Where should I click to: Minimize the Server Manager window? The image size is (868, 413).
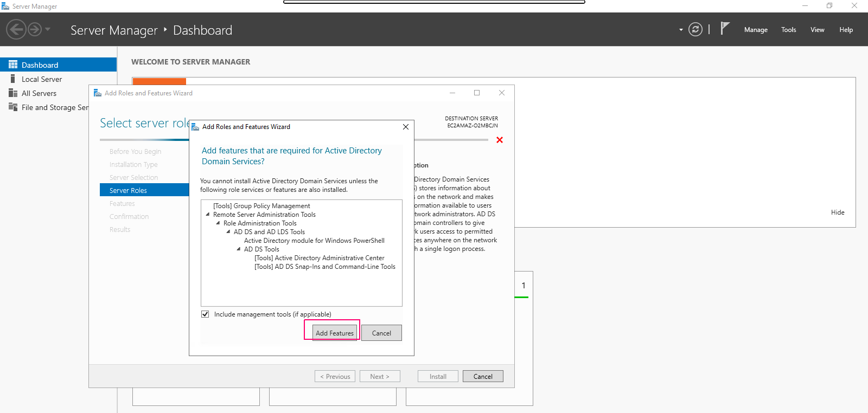[805, 5]
